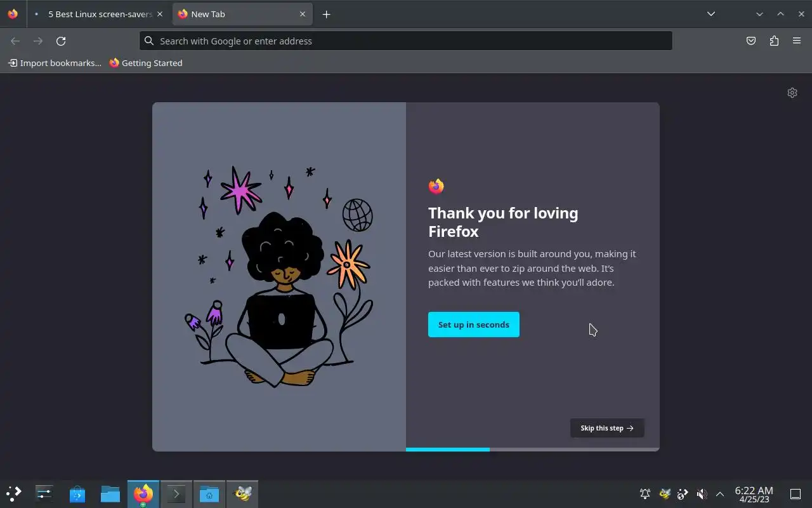Click the onboarding illustration of person with laptop

click(279, 277)
